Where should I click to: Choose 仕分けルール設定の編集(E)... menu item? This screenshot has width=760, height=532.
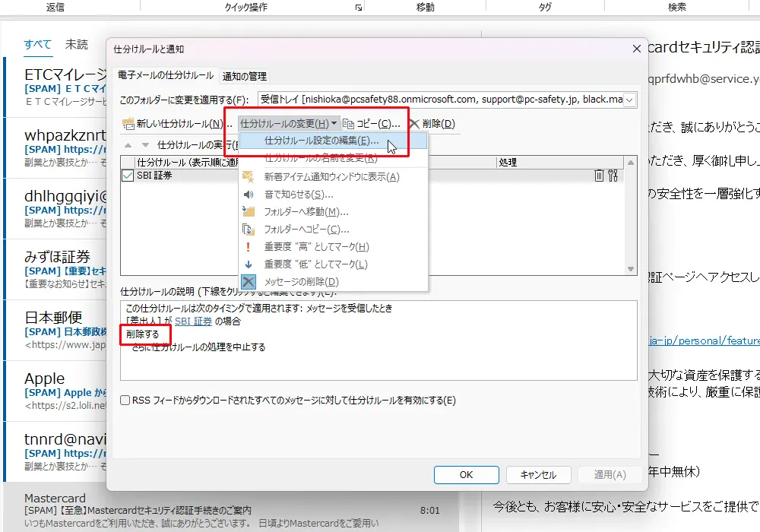pyautogui.click(x=334, y=141)
